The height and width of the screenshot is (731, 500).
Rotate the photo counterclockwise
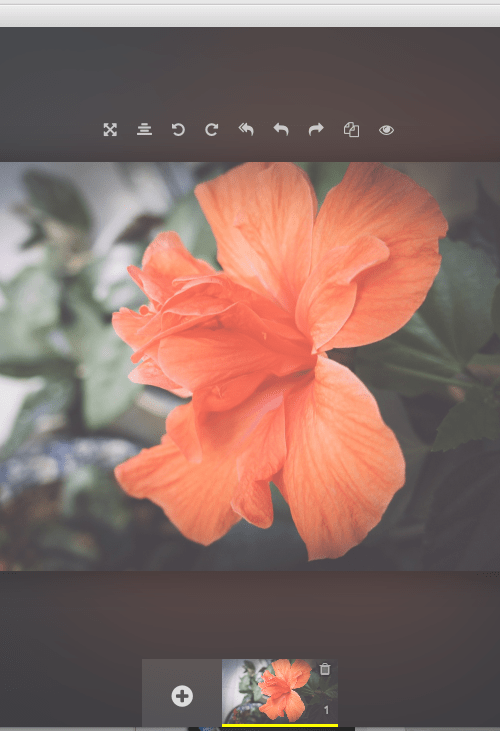(178, 130)
